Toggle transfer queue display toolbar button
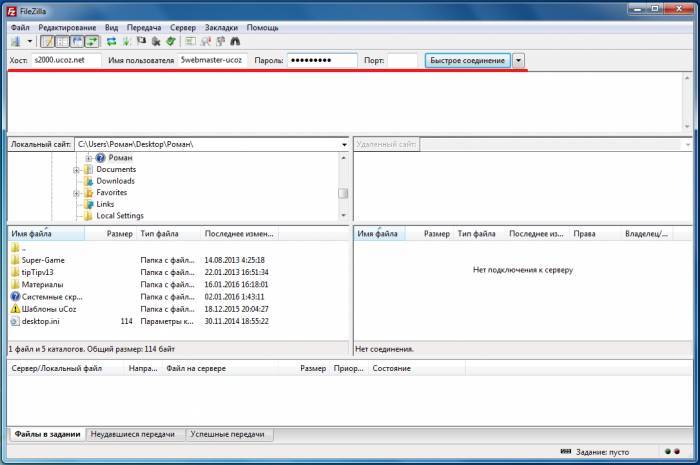 point(92,42)
